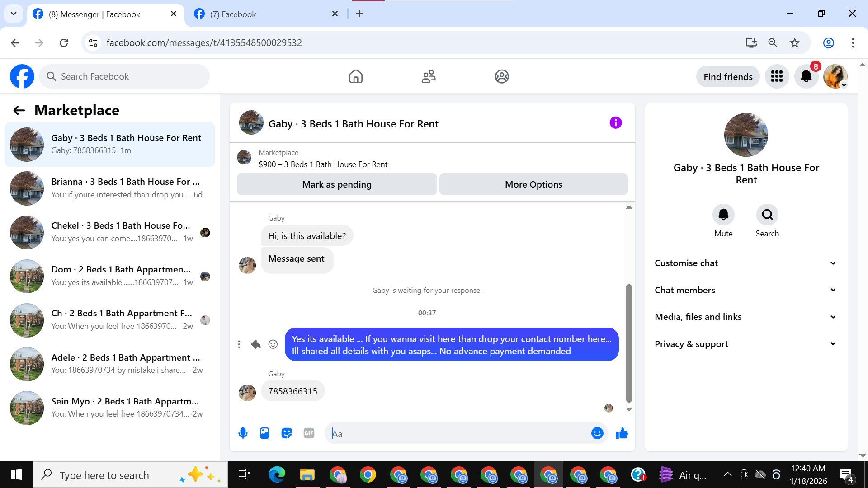This screenshot has width=868, height=488.
Task: Open More Options for the listing
Action: (x=533, y=184)
